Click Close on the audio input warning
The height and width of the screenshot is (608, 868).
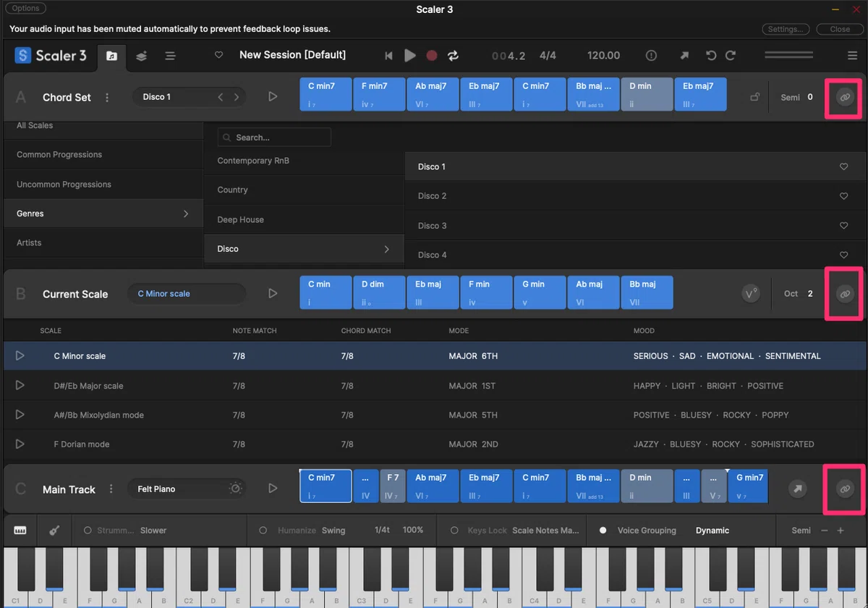(x=840, y=29)
